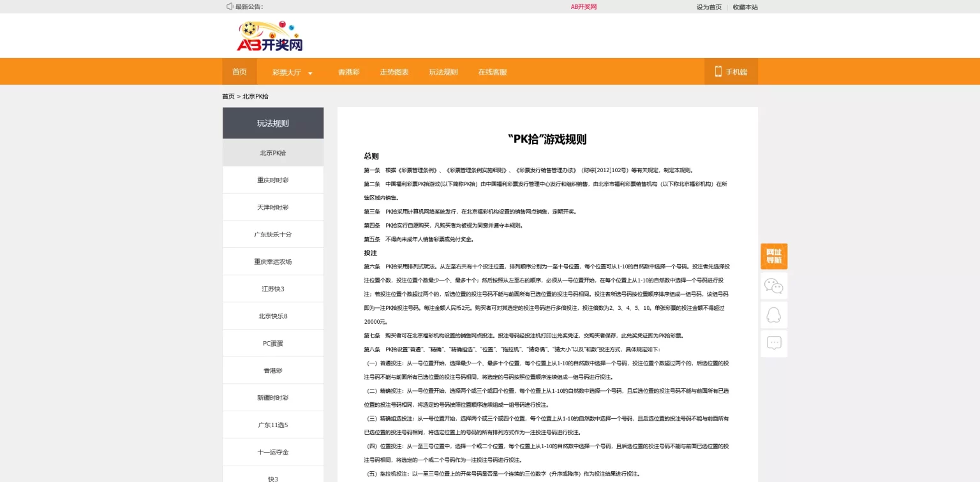Open 在线客服 from the navigation bar
The image size is (980, 482).
[493, 72]
